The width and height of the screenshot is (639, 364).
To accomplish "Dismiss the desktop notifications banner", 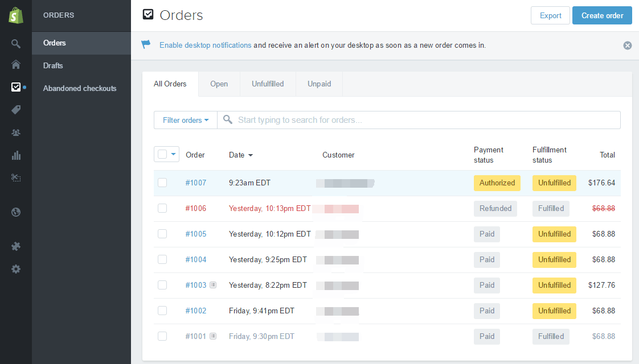I will coord(627,45).
